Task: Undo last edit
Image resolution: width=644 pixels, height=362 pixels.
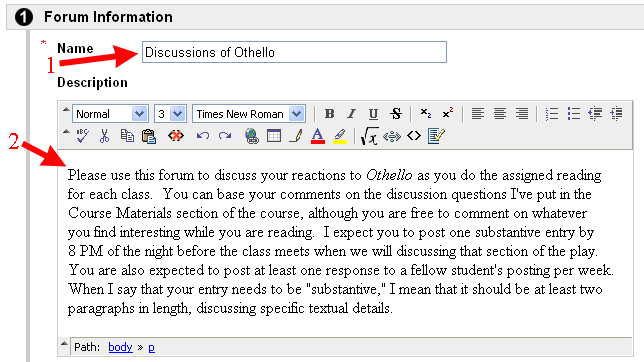Action: pyautogui.click(x=202, y=136)
